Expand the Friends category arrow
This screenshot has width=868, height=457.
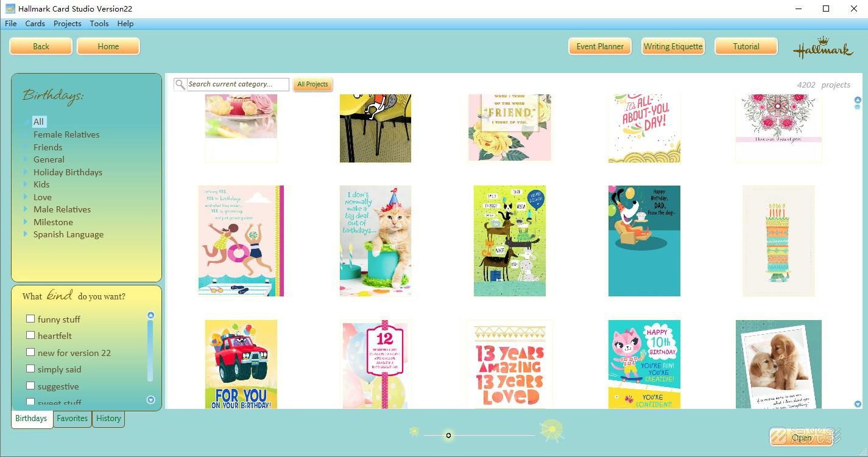pos(26,147)
